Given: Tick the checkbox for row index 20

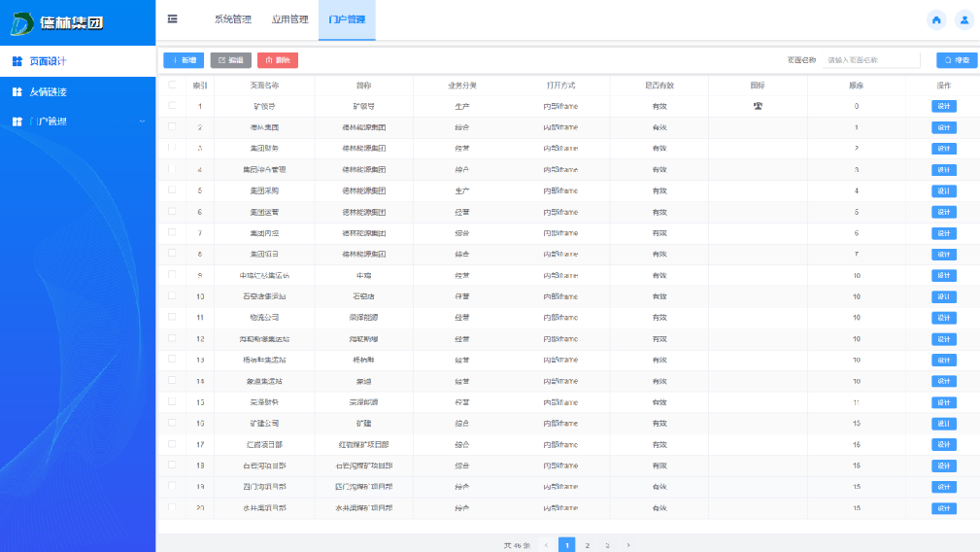Looking at the screenshot, I should tap(172, 507).
